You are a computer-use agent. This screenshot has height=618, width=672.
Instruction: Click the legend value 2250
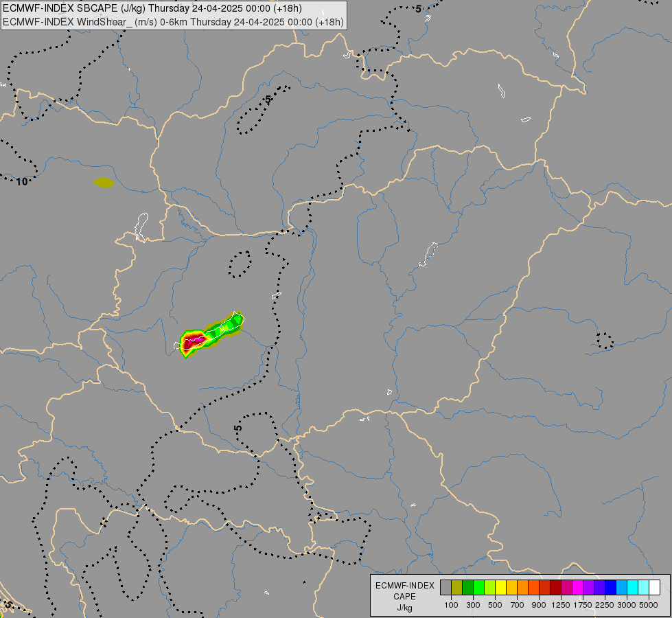605,605
